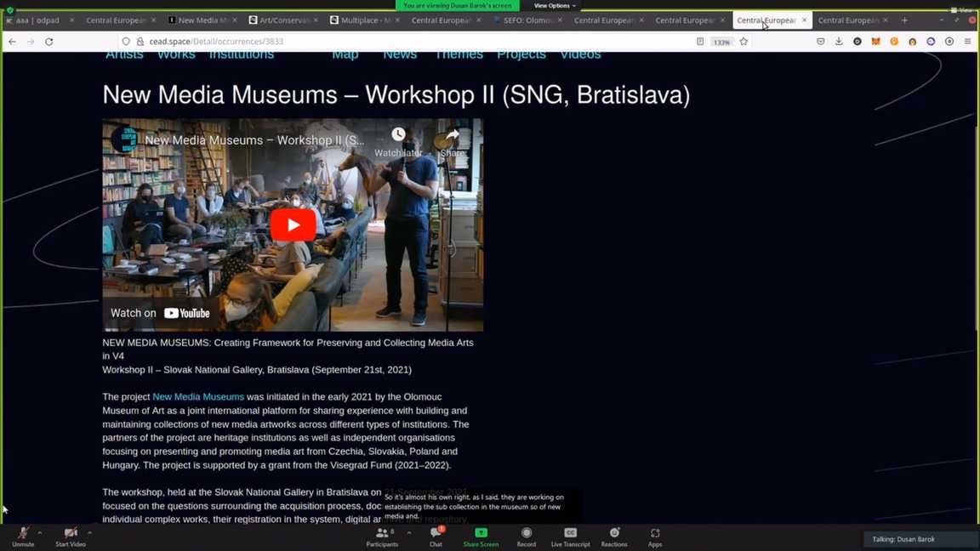Reload the page in browser
Viewport: 980px width, 551px height.
click(x=49, y=42)
